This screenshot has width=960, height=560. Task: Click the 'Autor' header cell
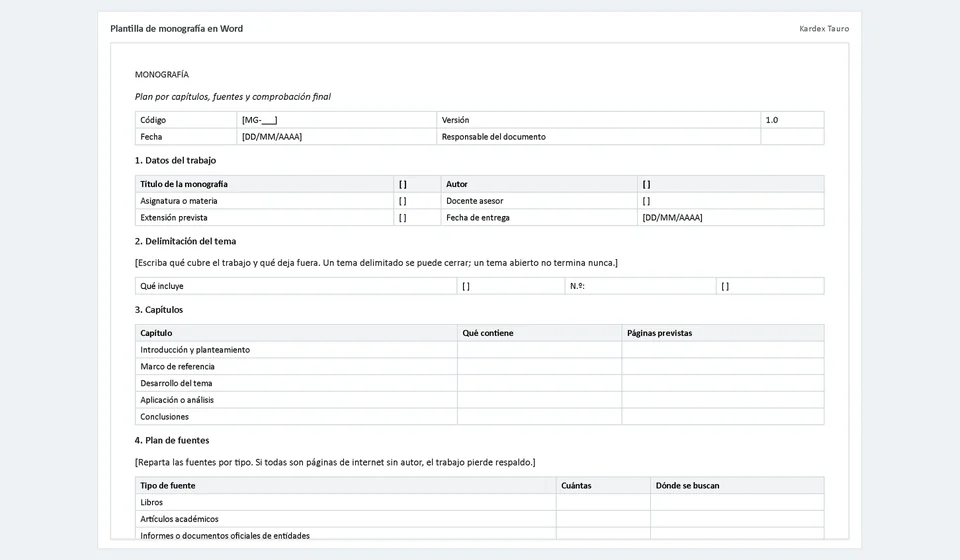[539, 184]
